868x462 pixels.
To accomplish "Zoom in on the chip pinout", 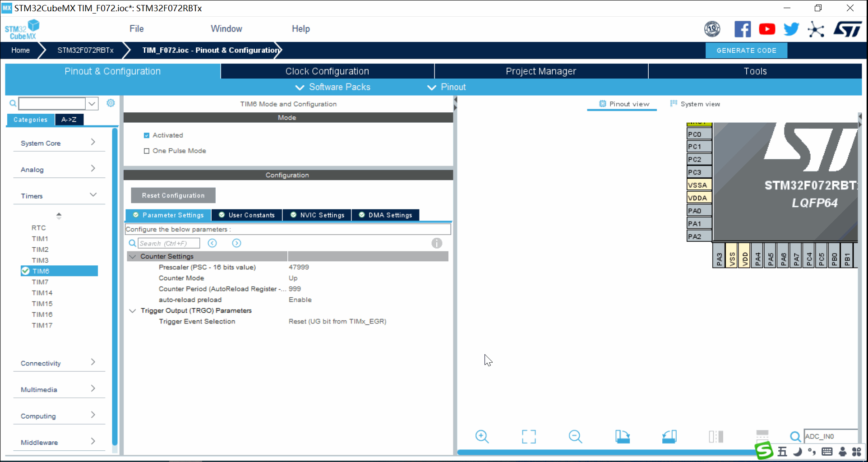I will [x=482, y=436].
